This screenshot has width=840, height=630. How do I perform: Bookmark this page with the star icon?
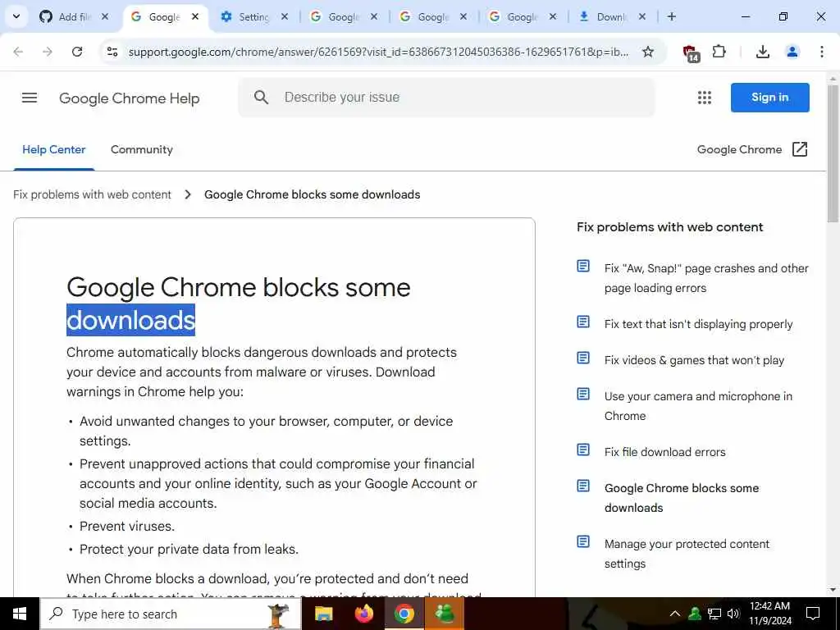648,52
